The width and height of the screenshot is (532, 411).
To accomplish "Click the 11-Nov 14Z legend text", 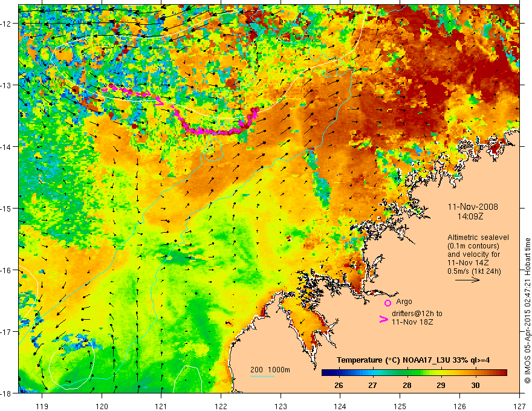I will pyautogui.click(x=466, y=263).
